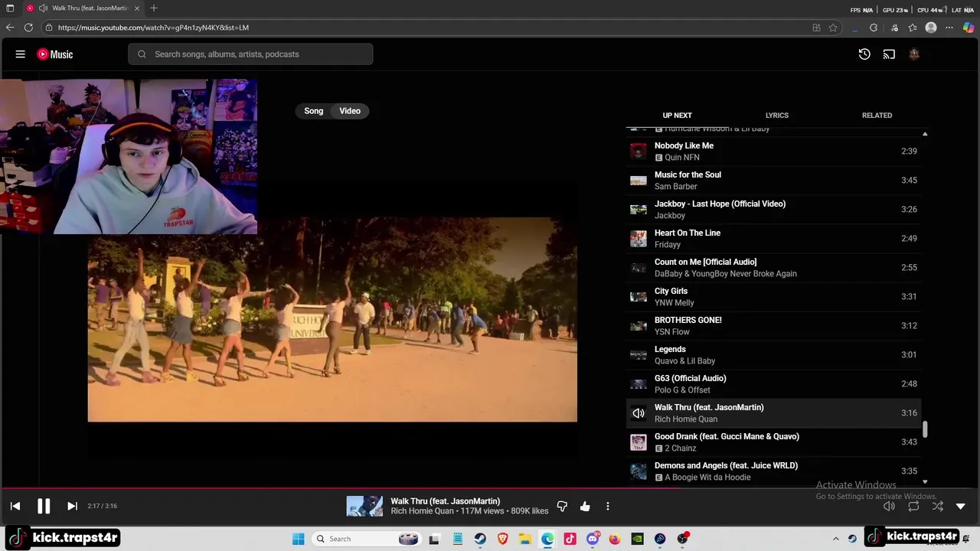980x551 pixels.
Task: Toggle the like thumbs-up button
Action: pos(585,507)
